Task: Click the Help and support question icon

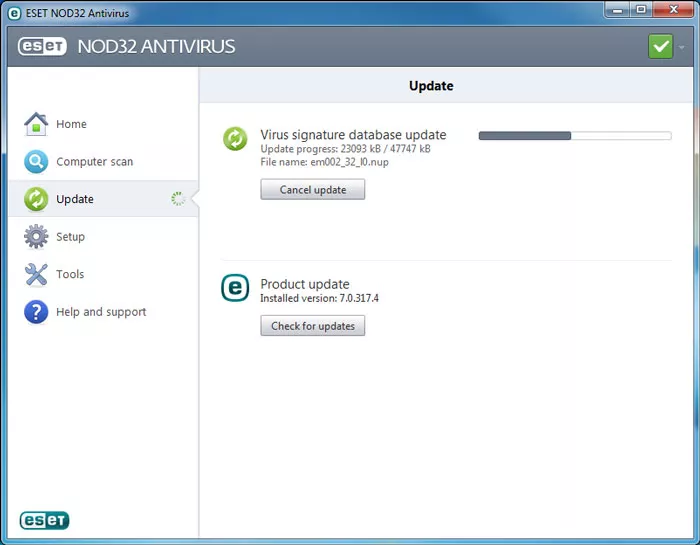Action: [x=36, y=312]
